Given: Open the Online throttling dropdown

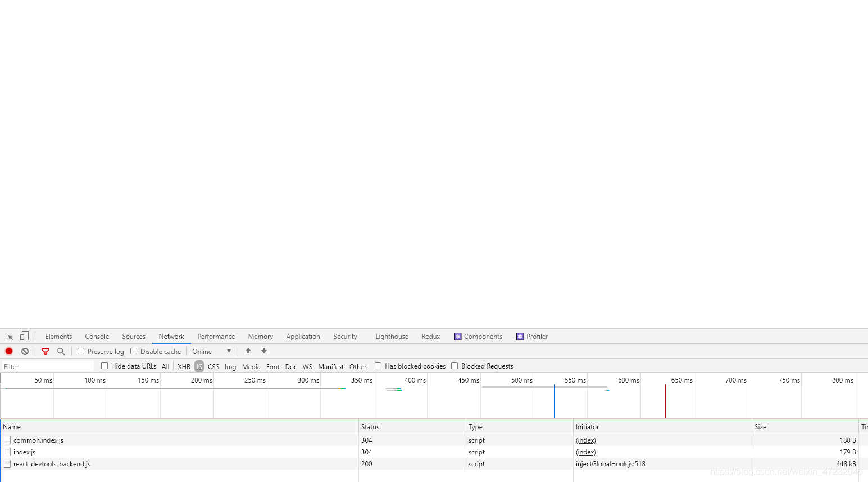Looking at the screenshot, I should tap(212, 352).
